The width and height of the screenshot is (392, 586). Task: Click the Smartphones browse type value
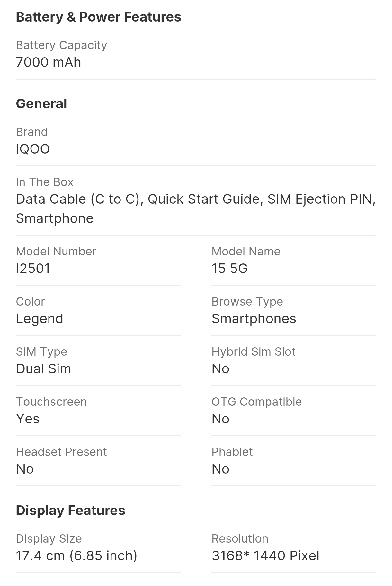point(254,319)
